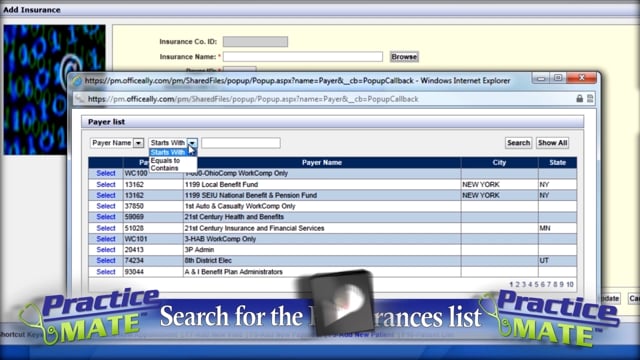
Task: Select the 3P Admin payer
Action: pos(106,249)
